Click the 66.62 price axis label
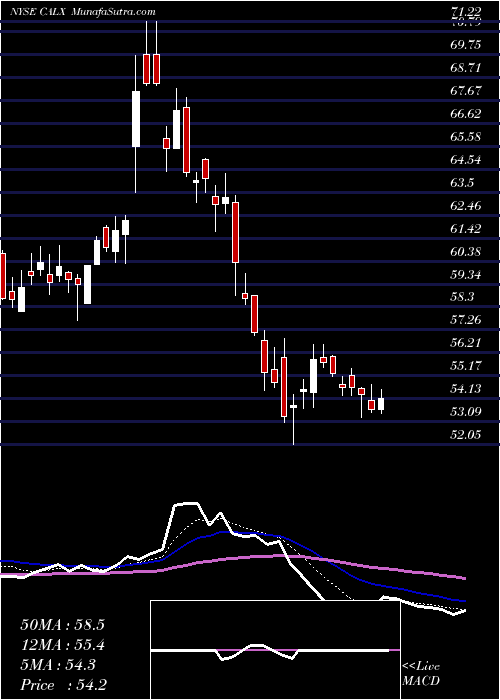Image resolution: width=500 pixels, height=700 pixels. (x=466, y=113)
